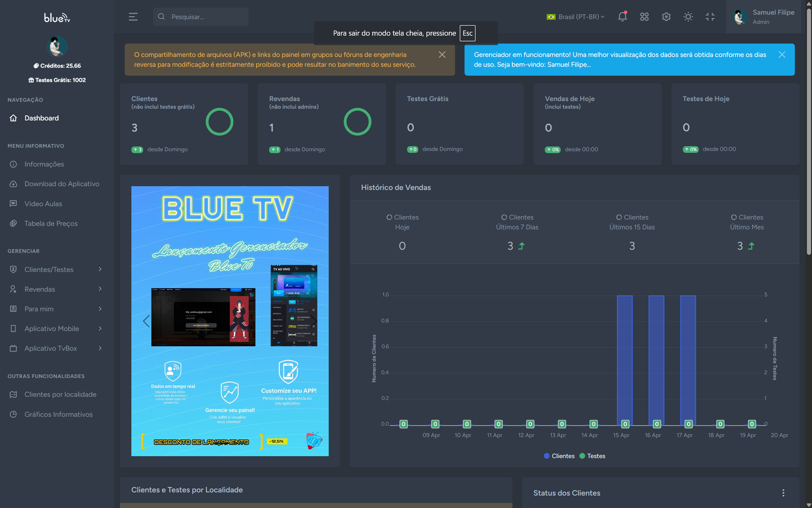
Task: Expand the Aplicativo TvBox submenu
Action: [57, 348]
